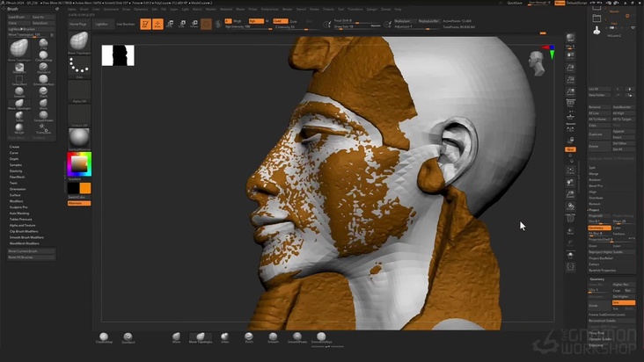Image resolution: width=644 pixels, height=362 pixels.
Task: Open the Preferences menu
Action: [x=270, y=9]
